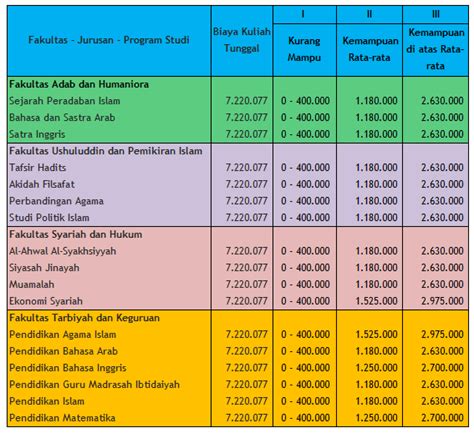The image size is (474, 433).
Task: Select 'Fakultas Syariah dan Hukum' heading
Action: [76, 234]
